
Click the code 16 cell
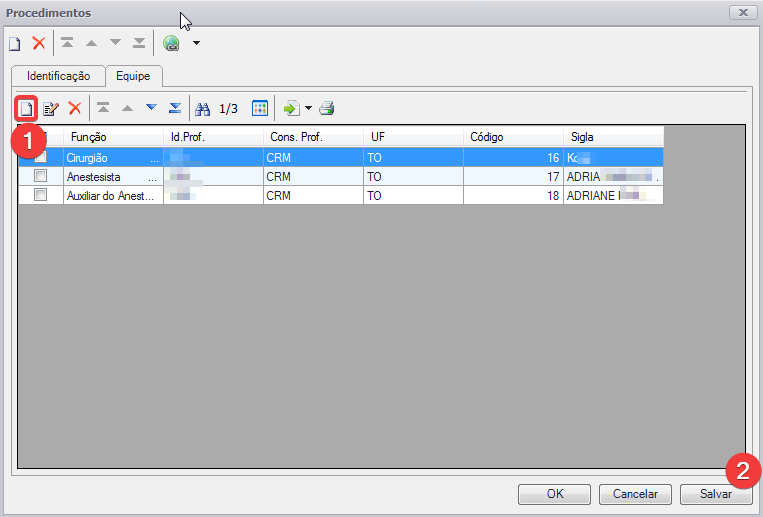(x=513, y=158)
